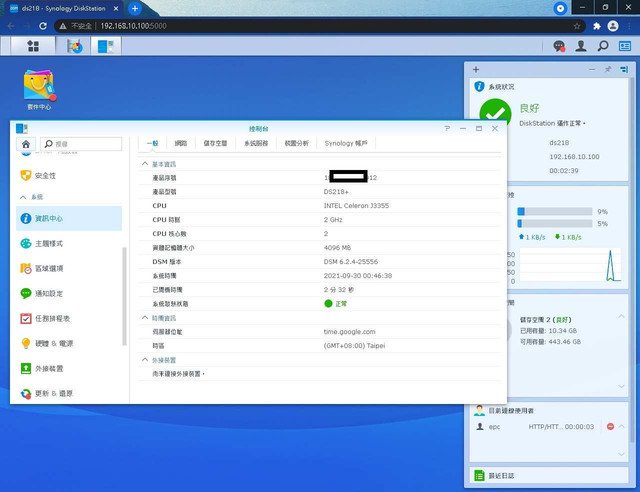Viewport: 640px width, 492px height.
Task: Expand the connected users widget bottom chevron
Action: point(621,454)
